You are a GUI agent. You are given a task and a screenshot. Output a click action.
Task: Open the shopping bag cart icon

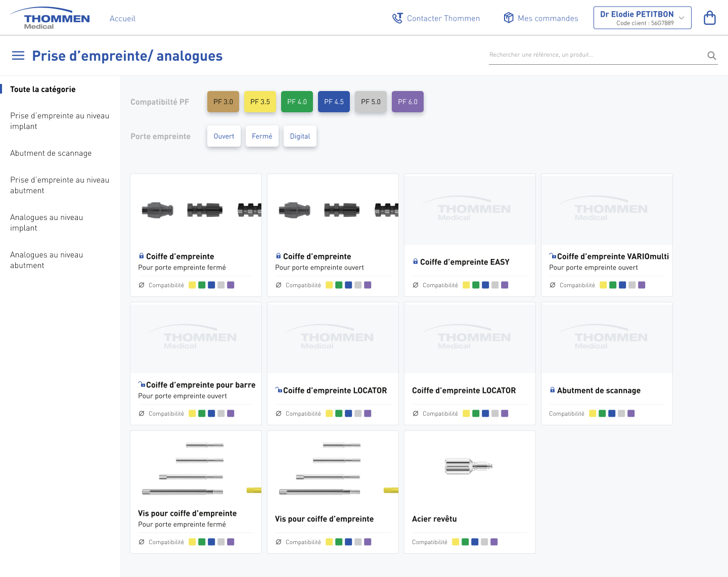tap(710, 18)
